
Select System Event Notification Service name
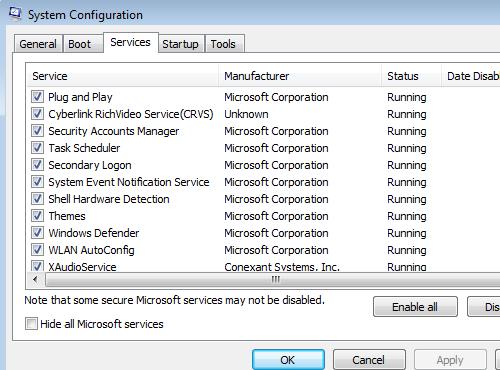(x=129, y=182)
